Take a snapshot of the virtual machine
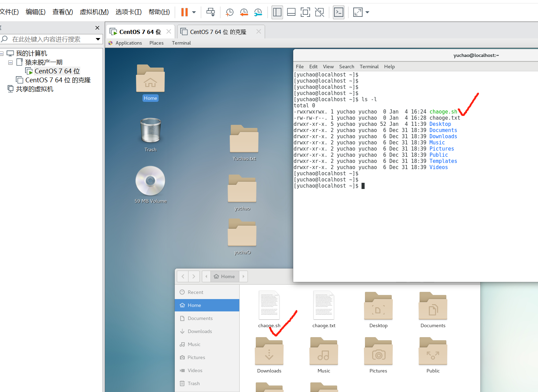 click(229, 12)
